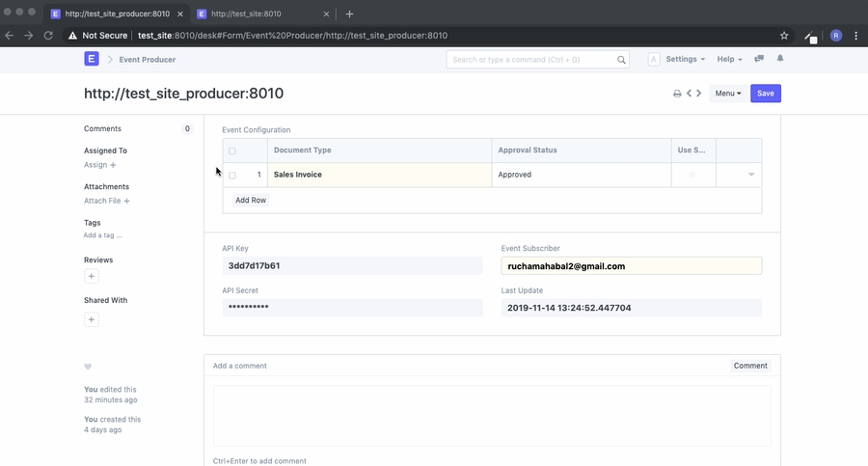Bookmark this page with the star icon
The image size is (868, 466).
coord(784,36)
